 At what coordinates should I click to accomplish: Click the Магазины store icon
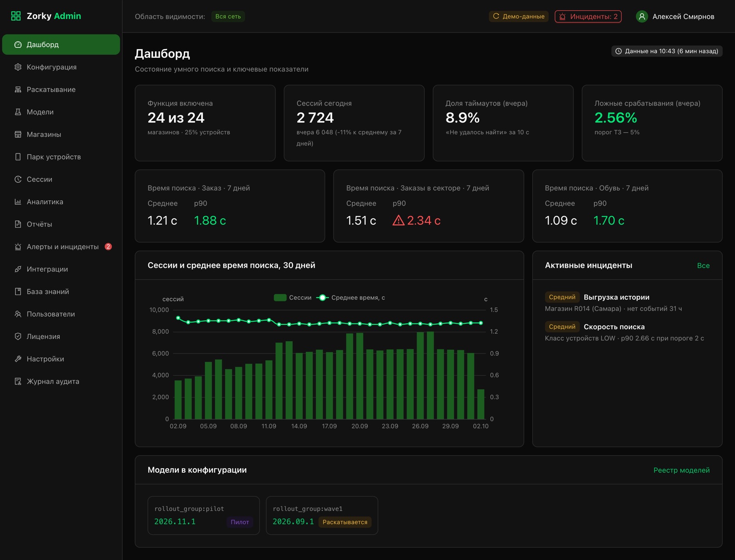tap(18, 135)
